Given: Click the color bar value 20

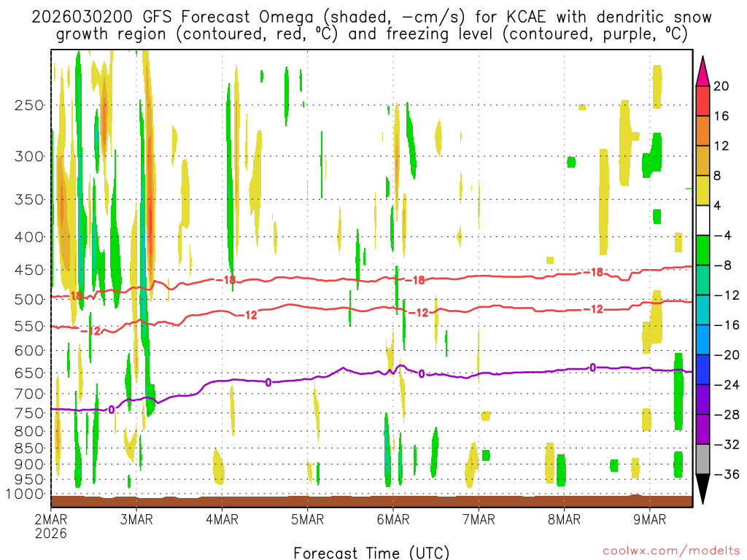Looking at the screenshot, I should 721,86.
